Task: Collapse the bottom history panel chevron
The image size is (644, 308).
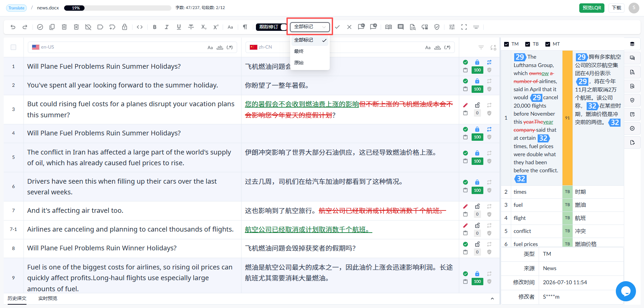Action: pyautogui.click(x=492, y=299)
